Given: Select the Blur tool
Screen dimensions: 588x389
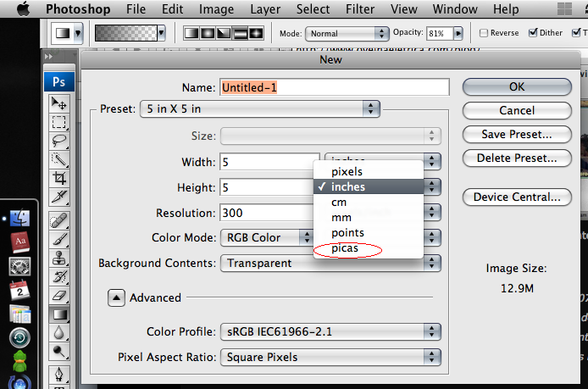Looking at the screenshot, I should coord(58,332).
